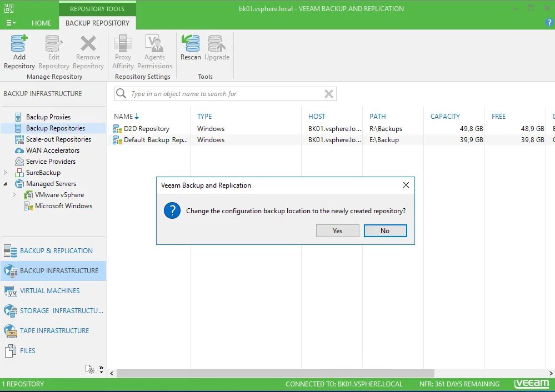Viewport: 555px width, 392px height.
Task: Click Yes in the dialog
Action: (338, 230)
